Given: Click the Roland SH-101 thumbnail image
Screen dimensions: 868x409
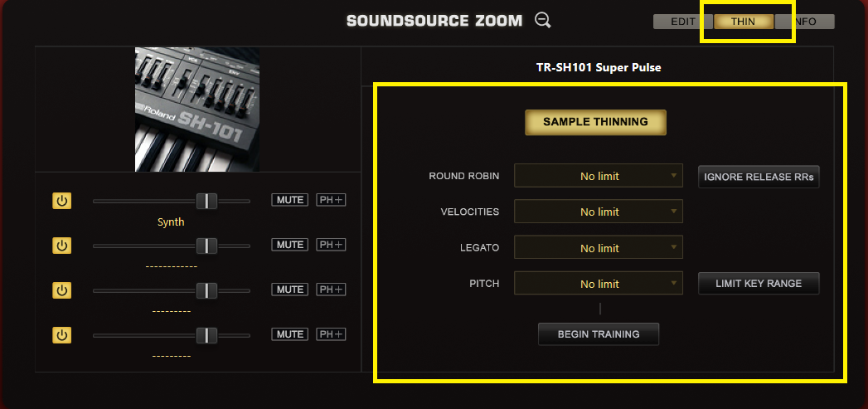Looking at the screenshot, I should (x=197, y=110).
